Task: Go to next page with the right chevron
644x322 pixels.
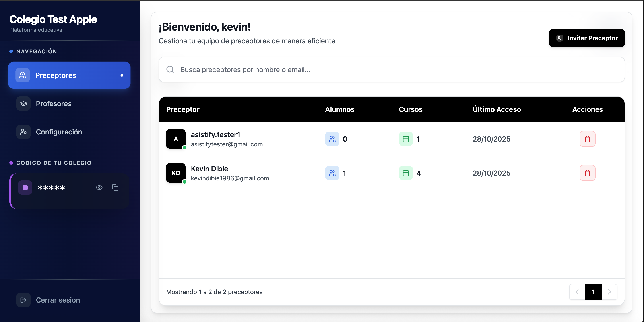Action: pyautogui.click(x=609, y=292)
